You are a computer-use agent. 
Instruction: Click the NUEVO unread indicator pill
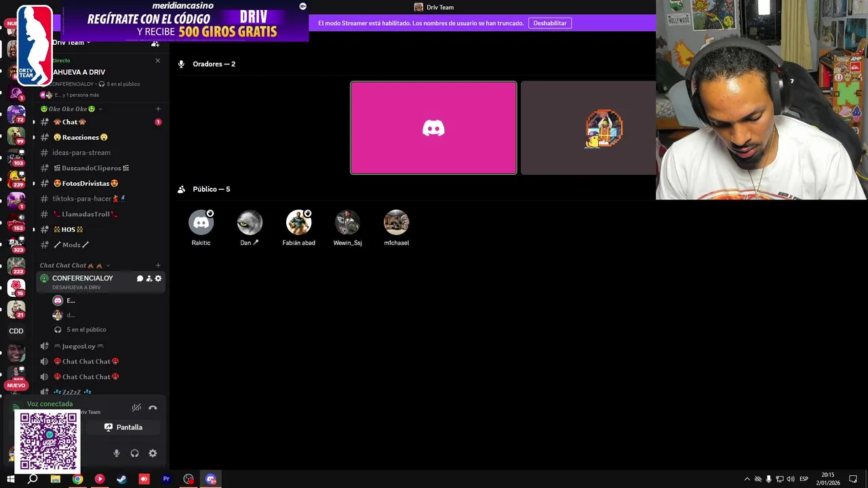tap(16, 385)
